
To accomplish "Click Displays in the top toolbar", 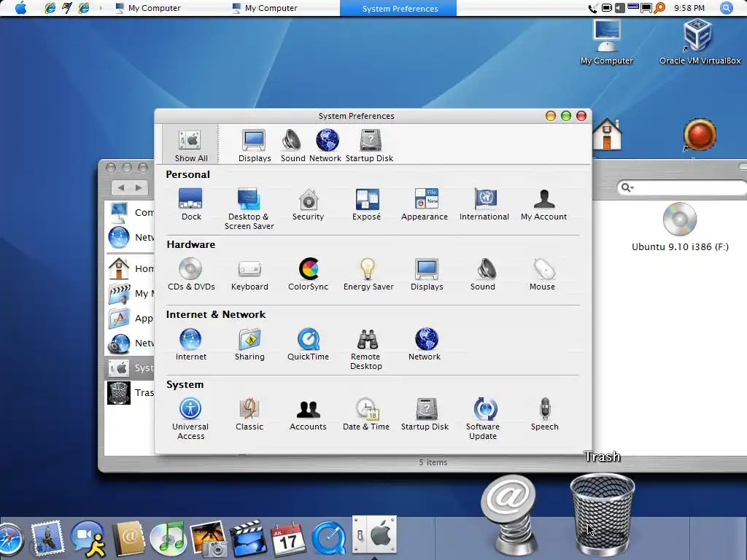I will pyautogui.click(x=255, y=146).
